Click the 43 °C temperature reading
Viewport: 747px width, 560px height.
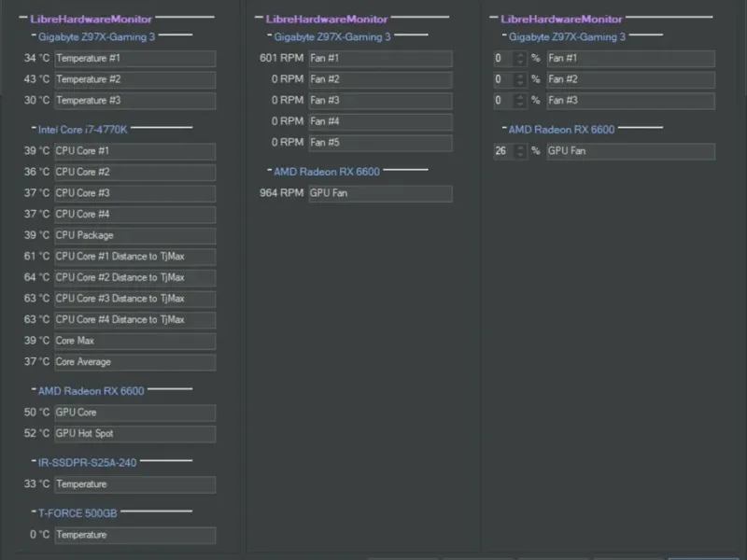[36, 79]
